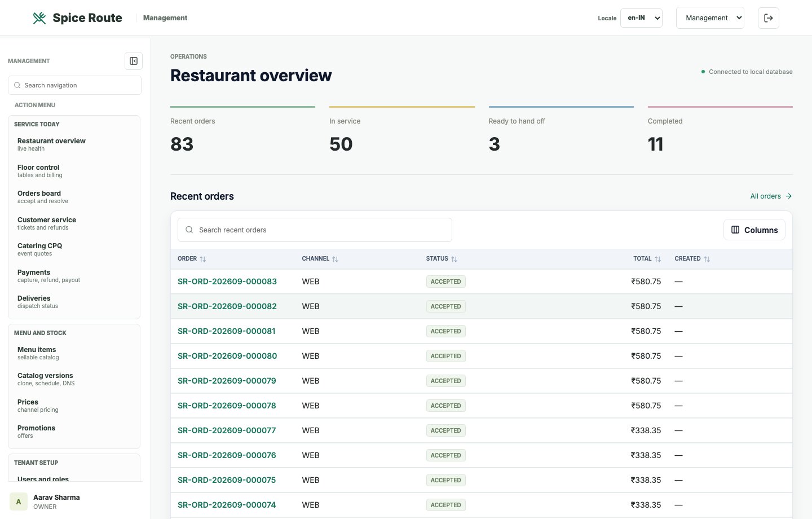
Task: Go to Catalog versions
Action: 74,379
